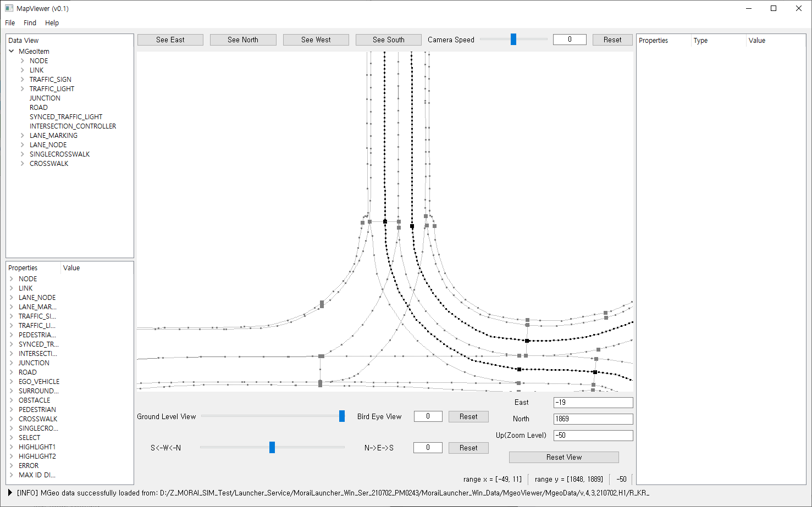Collapse the MGeoItem tree root

click(12, 51)
